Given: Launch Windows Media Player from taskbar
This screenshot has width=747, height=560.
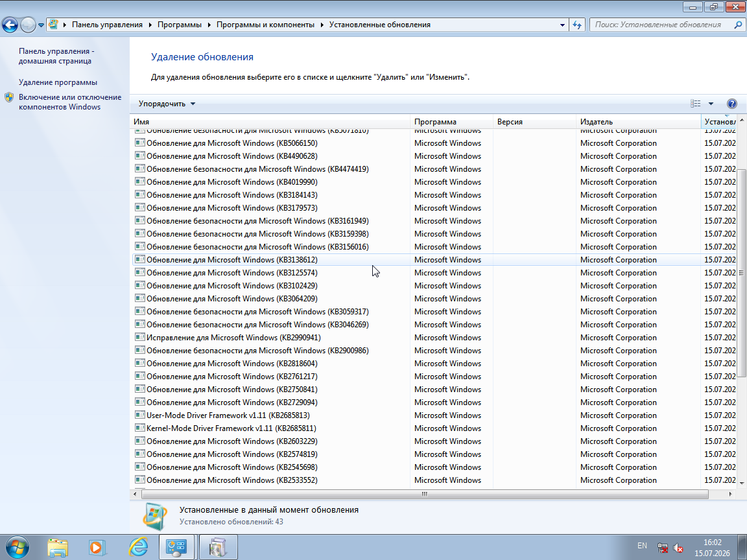Looking at the screenshot, I should pyautogui.click(x=97, y=547).
